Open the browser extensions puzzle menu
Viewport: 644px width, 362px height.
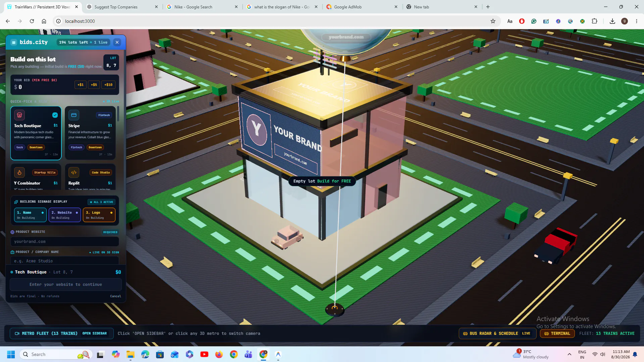coord(594,21)
